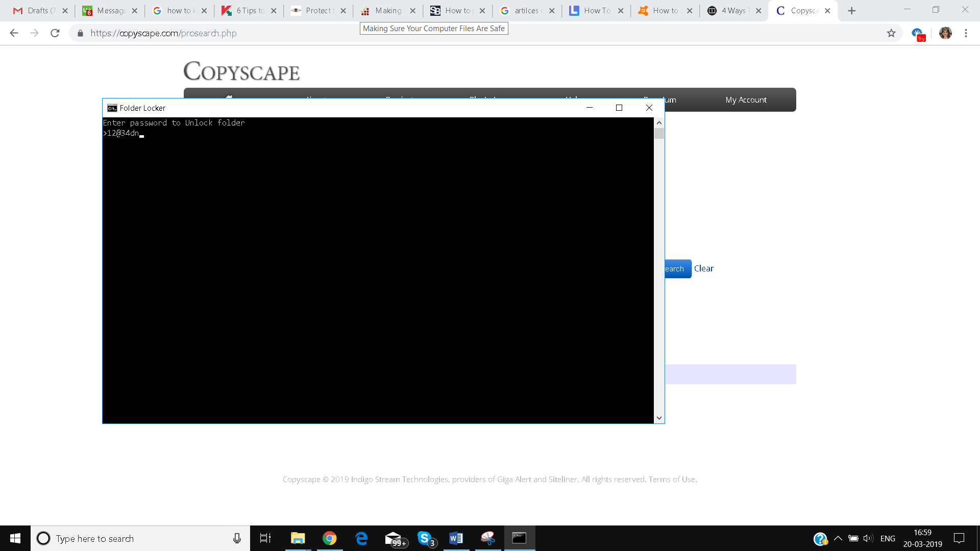
Task: Open the Action Center notifications
Action: tap(959, 538)
